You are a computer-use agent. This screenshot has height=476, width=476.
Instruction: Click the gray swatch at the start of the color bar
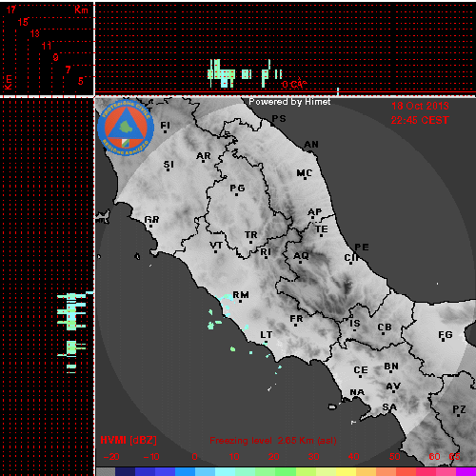106,471
